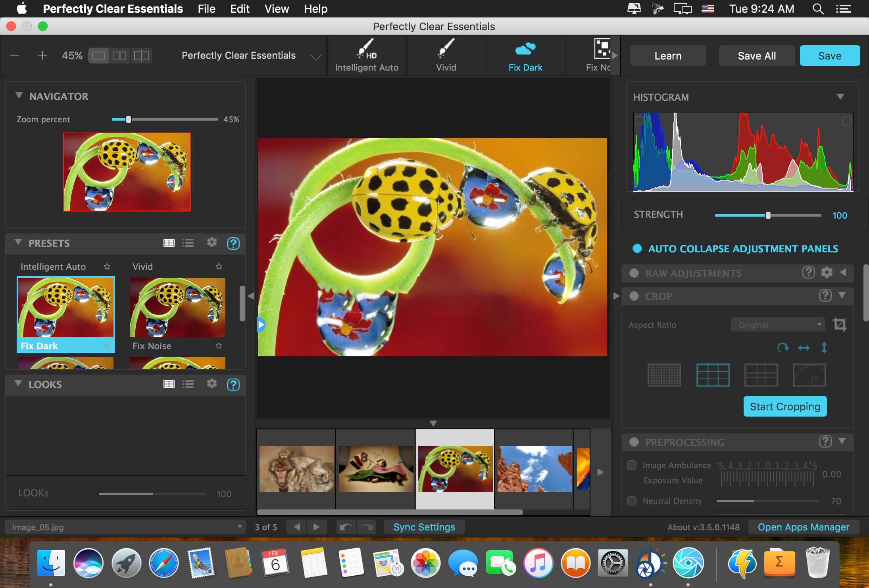
Task: Enable the Neutral Density checkbox
Action: tap(632, 501)
